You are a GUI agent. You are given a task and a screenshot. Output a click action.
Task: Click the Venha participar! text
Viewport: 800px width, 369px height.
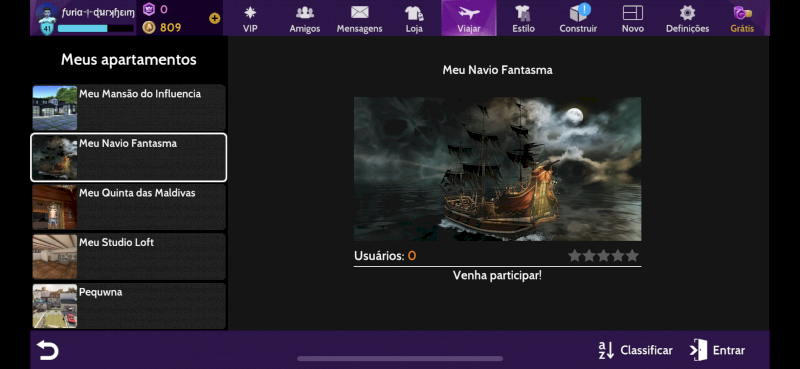point(497,276)
